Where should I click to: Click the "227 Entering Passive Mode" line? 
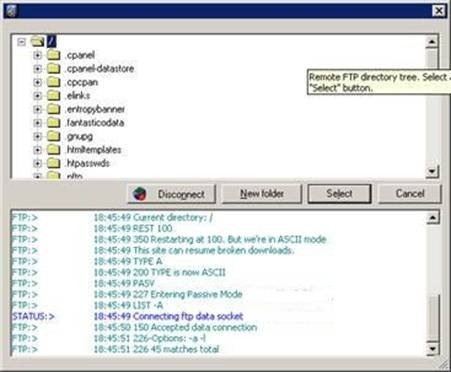[x=168, y=294]
